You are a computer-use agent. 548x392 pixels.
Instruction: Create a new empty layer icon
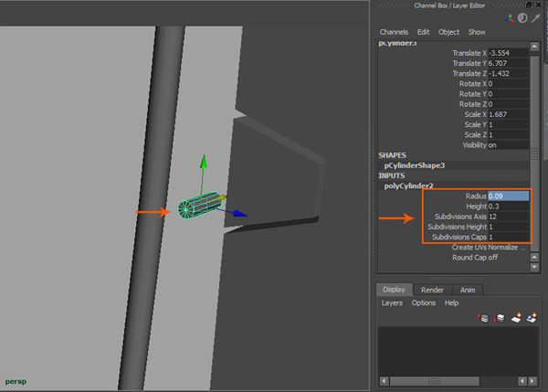pyautogui.click(x=515, y=317)
